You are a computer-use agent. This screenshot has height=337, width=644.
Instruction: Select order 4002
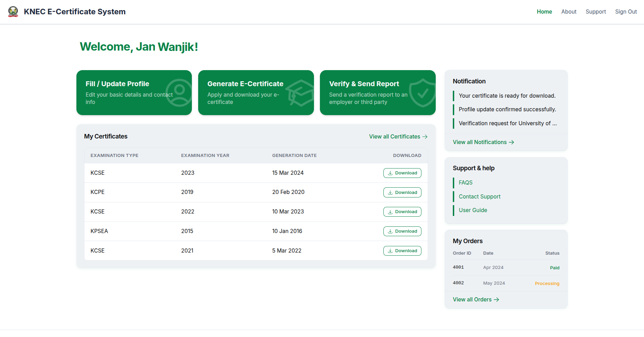pos(458,283)
